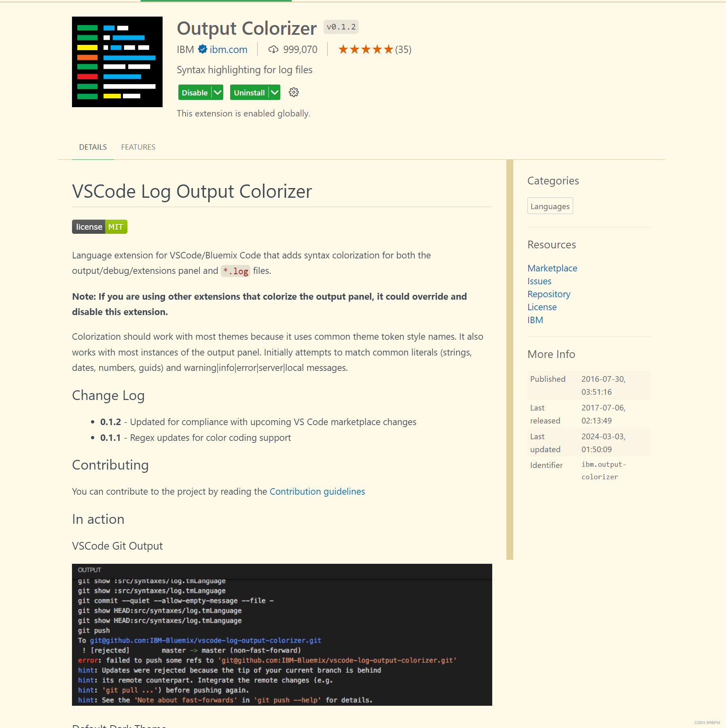Expand the Disable button dropdown arrow
The height and width of the screenshot is (728, 726).
point(216,92)
